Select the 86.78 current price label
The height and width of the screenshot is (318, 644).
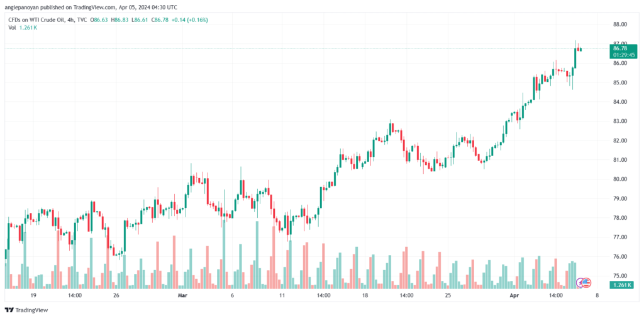[619, 48]
